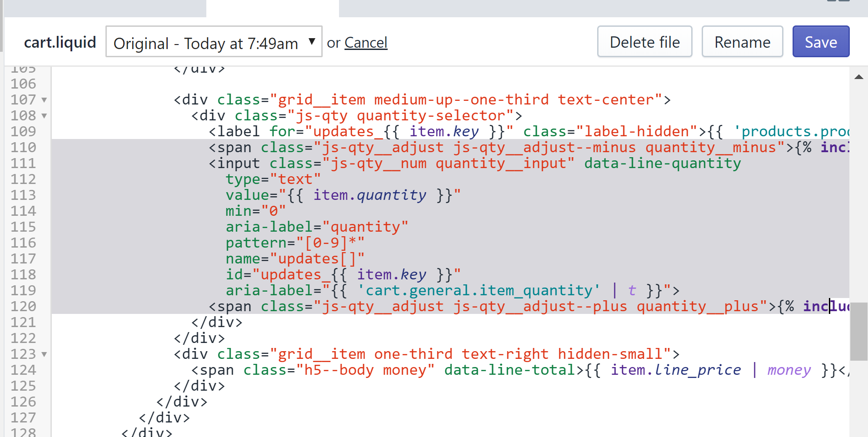Screen dimensions: 868x437
Task: Click the min="0" attribute line
Action: click(x=255, y=211)
